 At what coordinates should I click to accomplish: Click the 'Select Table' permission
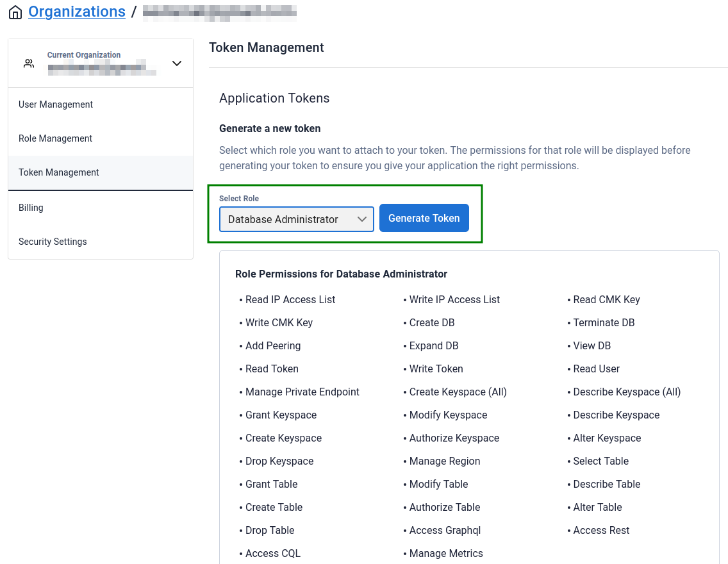(x=600, y=461)
